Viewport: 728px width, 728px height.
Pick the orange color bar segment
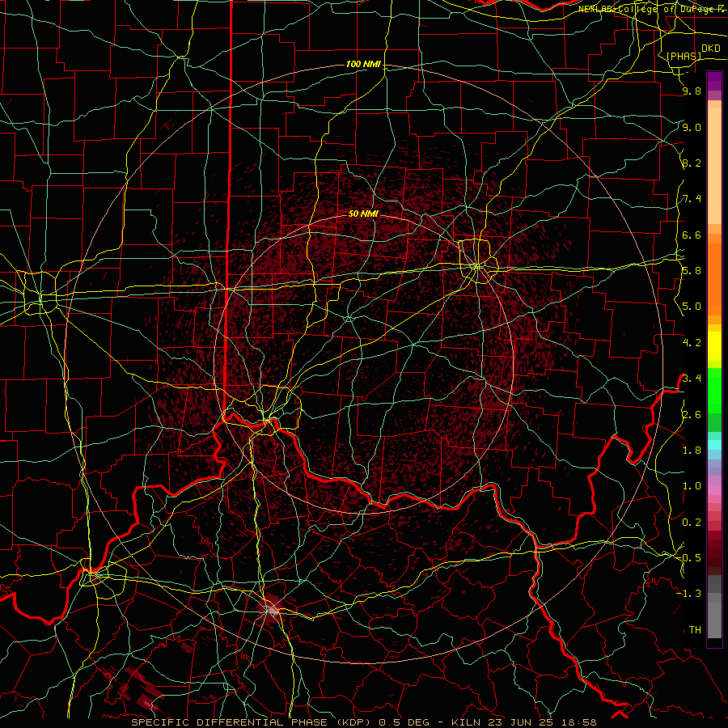714,278
